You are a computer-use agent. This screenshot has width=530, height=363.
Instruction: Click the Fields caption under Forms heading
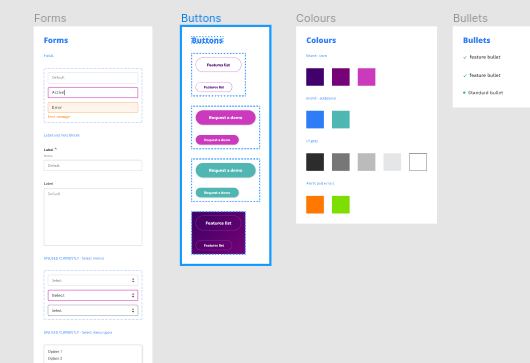point(49,56)
